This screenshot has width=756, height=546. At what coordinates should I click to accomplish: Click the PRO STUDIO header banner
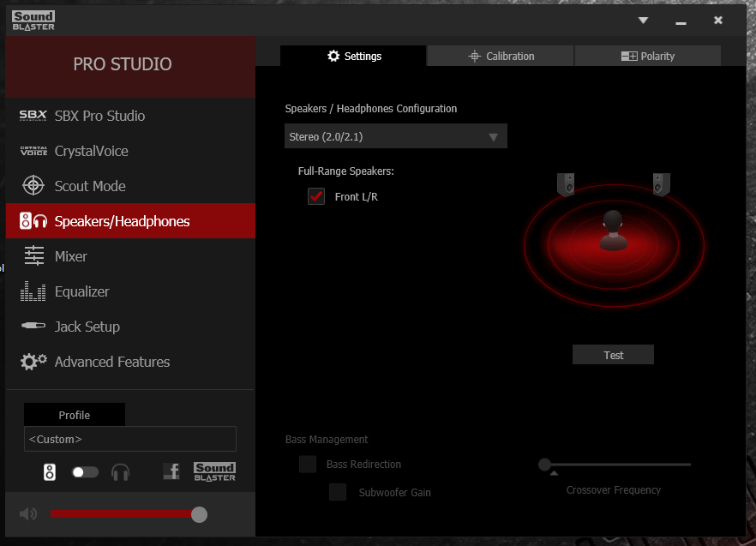click(130, 67)
